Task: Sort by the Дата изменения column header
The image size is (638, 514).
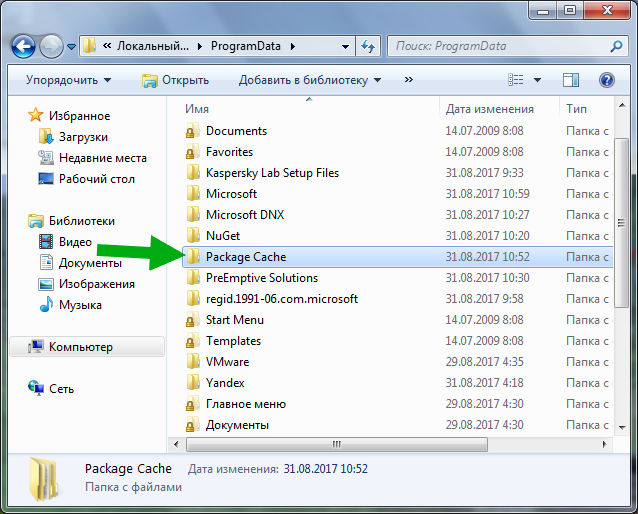Action: (x=489, y=109)
